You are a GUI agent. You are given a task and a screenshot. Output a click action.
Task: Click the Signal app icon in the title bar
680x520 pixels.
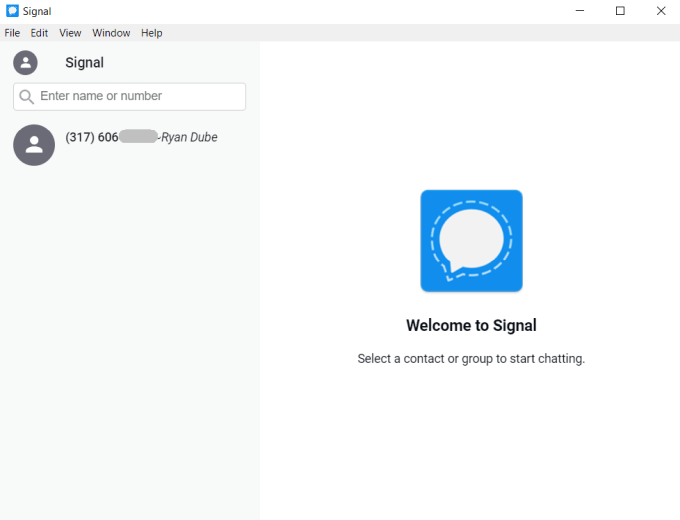coord(12,11)
